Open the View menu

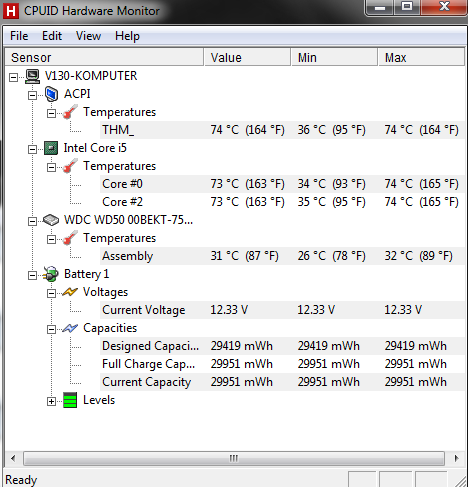88,36
